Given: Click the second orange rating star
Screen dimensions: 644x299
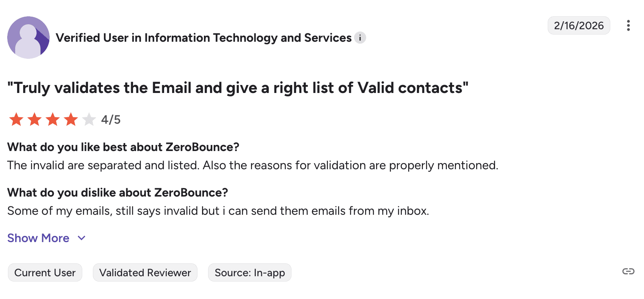Looking at the screenshot, I should click(34, 120).
